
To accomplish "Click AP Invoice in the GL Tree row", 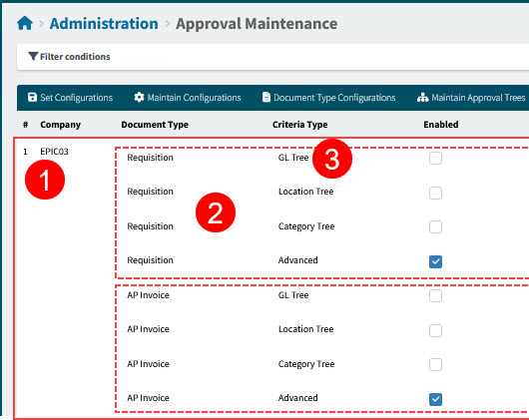I will tap(148, 295).
